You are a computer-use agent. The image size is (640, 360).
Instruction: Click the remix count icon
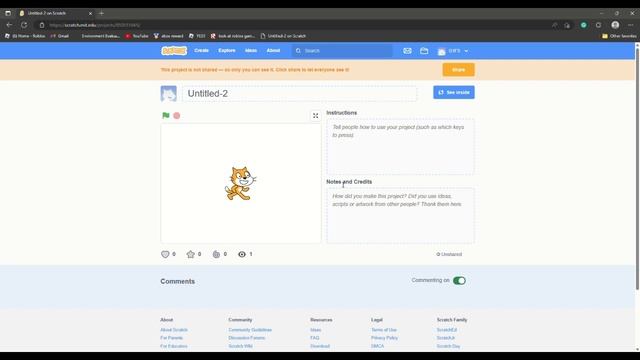216,254
